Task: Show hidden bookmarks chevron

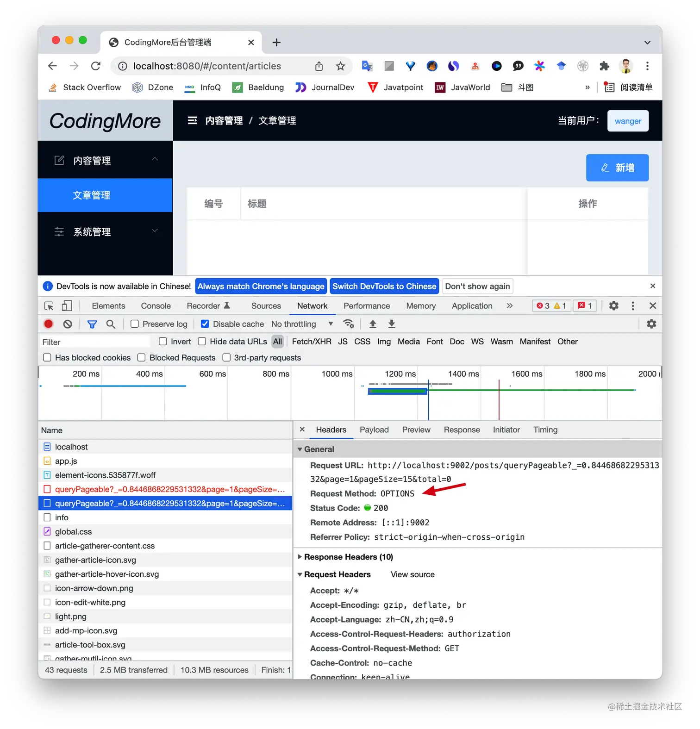Action: coord(587,87)
